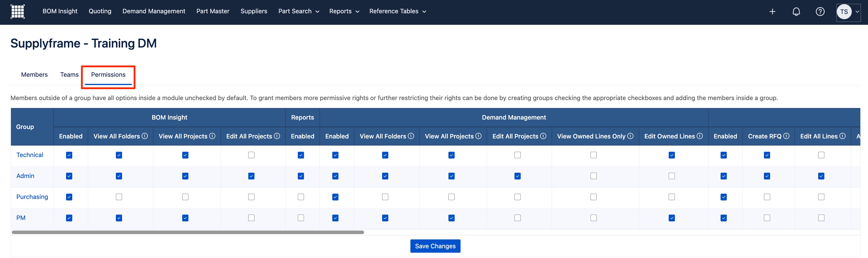Image resolution: width=868 pixels, height=258 pixels.
Task: Expand the Part Search dropdown chevron
Action: point(317,12)
